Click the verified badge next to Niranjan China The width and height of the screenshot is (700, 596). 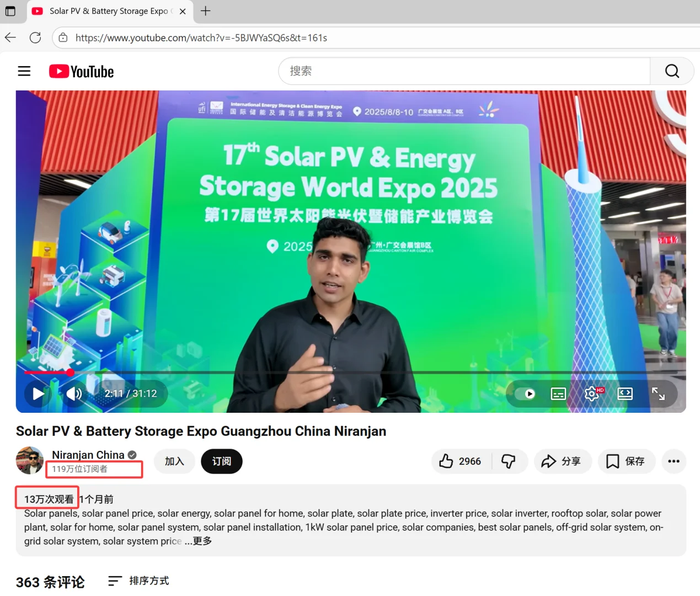pyautogui.click(x=132, y=455)
